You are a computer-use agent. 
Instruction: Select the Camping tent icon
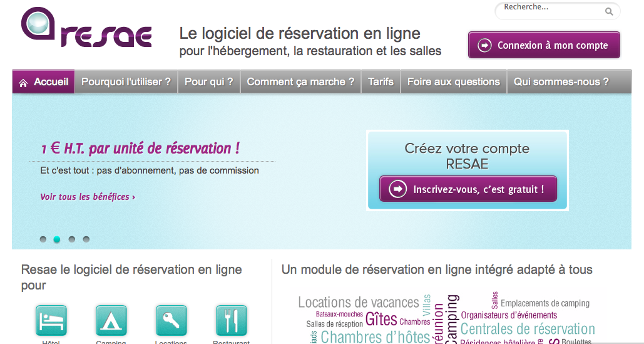[x=111, y=320]
